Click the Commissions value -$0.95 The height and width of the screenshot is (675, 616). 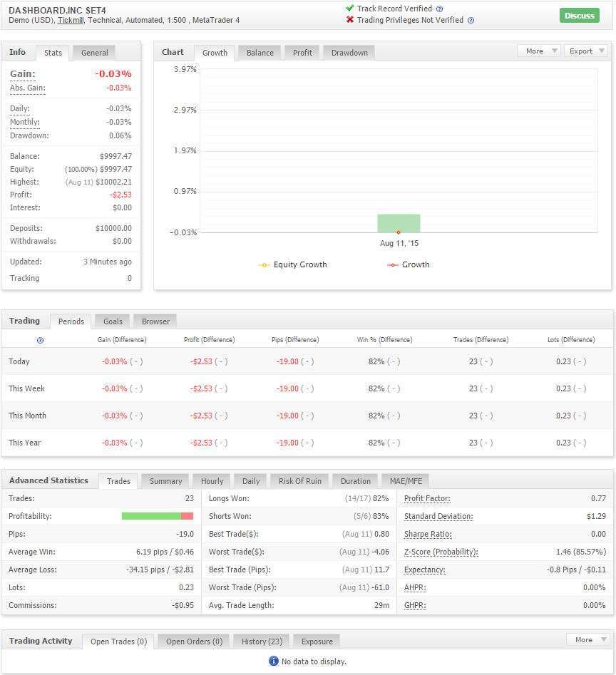183,605
